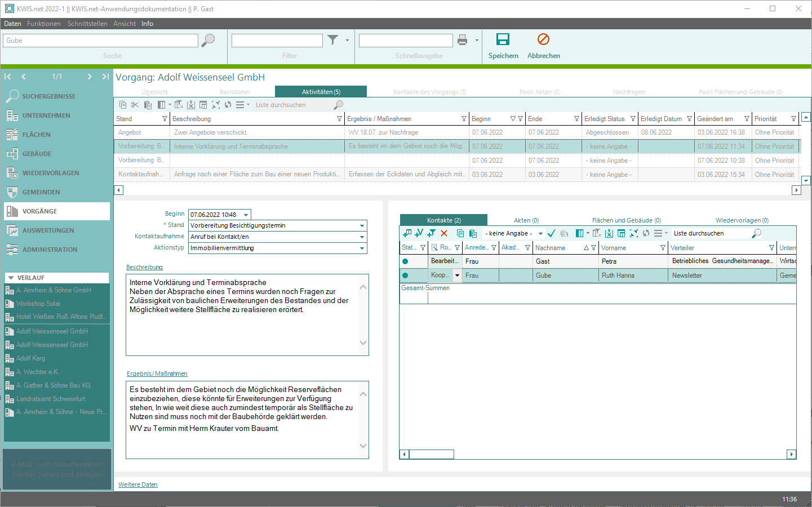The height and width of the screenshot is (507, 812).
Task: Click the Excel export icon in contacts toolbar
Action: tap(609, 233)
